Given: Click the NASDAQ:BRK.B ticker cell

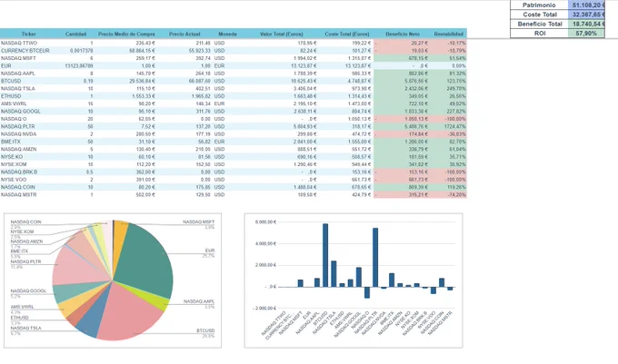Looking at the screenshot, I should (x=19, y=172).
